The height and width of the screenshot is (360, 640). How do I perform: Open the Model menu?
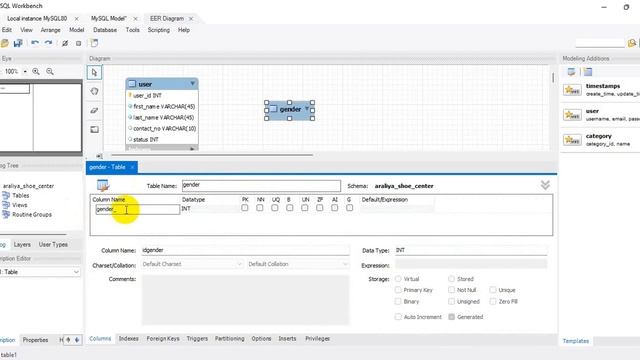pos(76,30)
